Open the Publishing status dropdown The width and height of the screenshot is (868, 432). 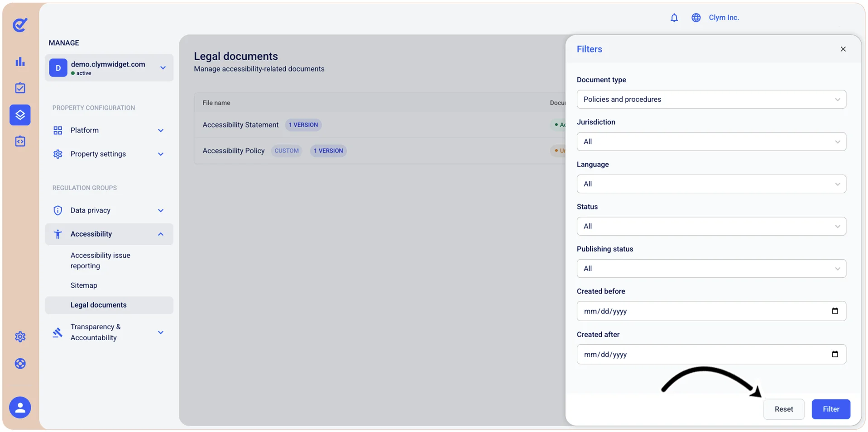point(711,269)
